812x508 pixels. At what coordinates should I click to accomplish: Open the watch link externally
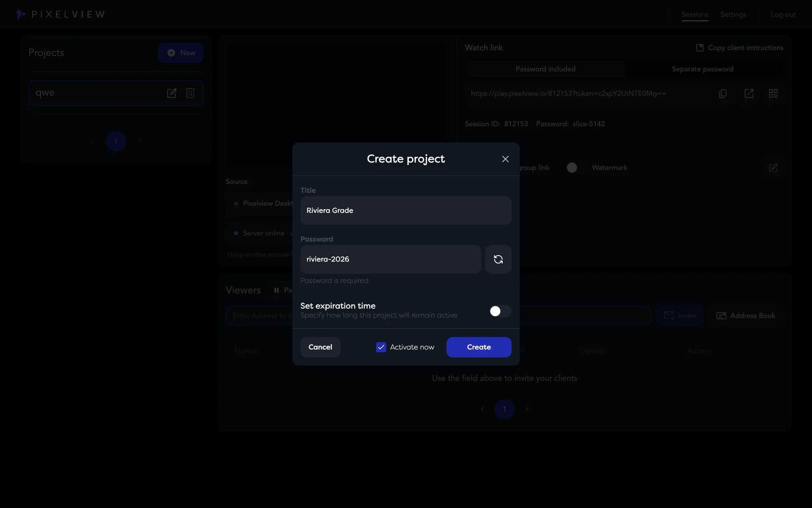tap(749, 93)
